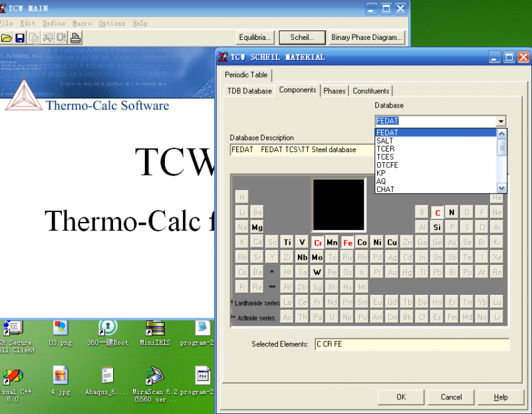Click the Equilibria... button

click(255, 37)
